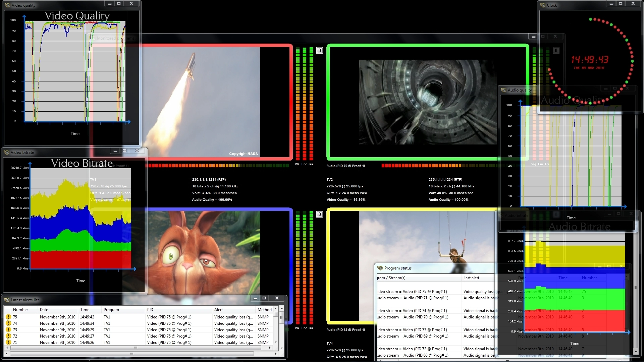This screenshot has height=362, width=644.
Task: Select Video (PID 75 @ Prog# 1) row in Program status
Action: pos(436,292)
